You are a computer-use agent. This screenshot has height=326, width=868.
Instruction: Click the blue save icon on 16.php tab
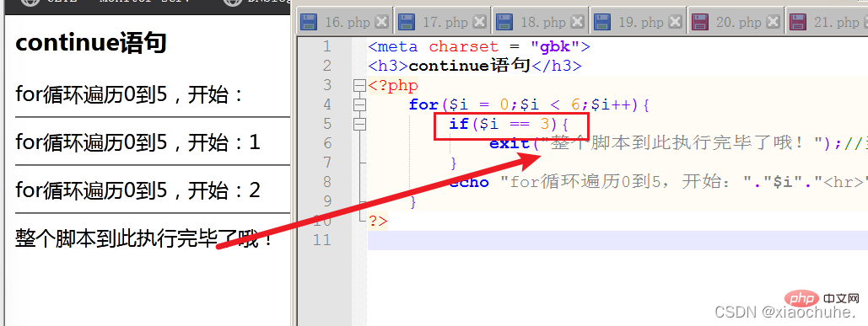[x=309, y=22]
